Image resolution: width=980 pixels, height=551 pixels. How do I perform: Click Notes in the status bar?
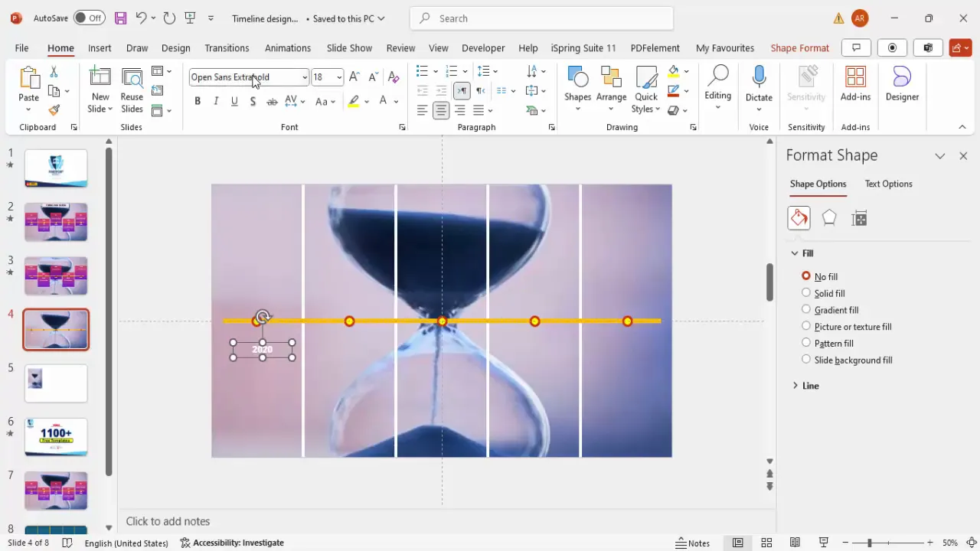(x=693, y=543)
